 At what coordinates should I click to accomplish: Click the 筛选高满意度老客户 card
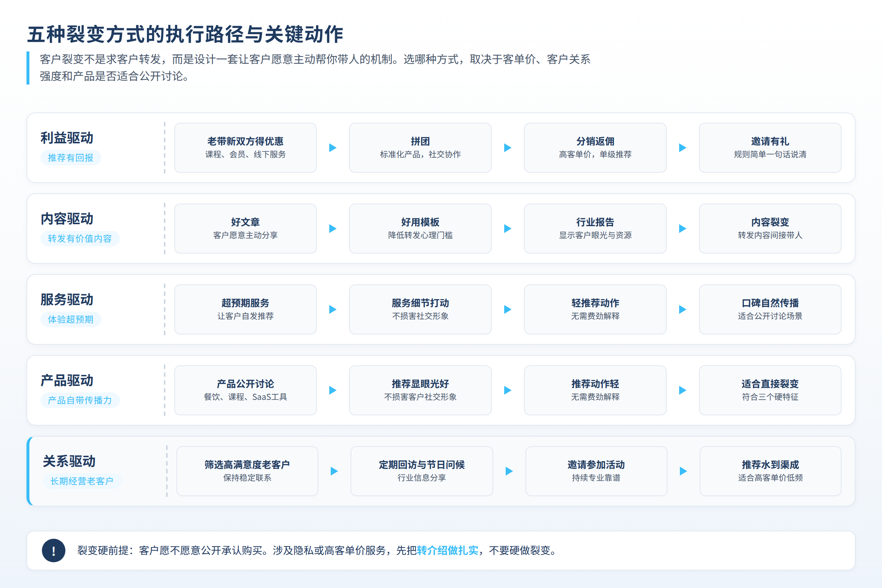[x=247, y=471]
